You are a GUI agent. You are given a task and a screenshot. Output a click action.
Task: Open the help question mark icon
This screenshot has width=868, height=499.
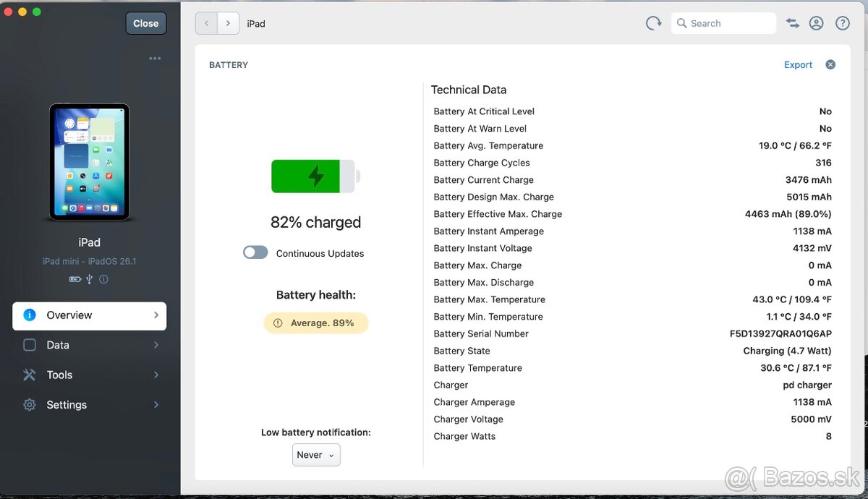843,23
